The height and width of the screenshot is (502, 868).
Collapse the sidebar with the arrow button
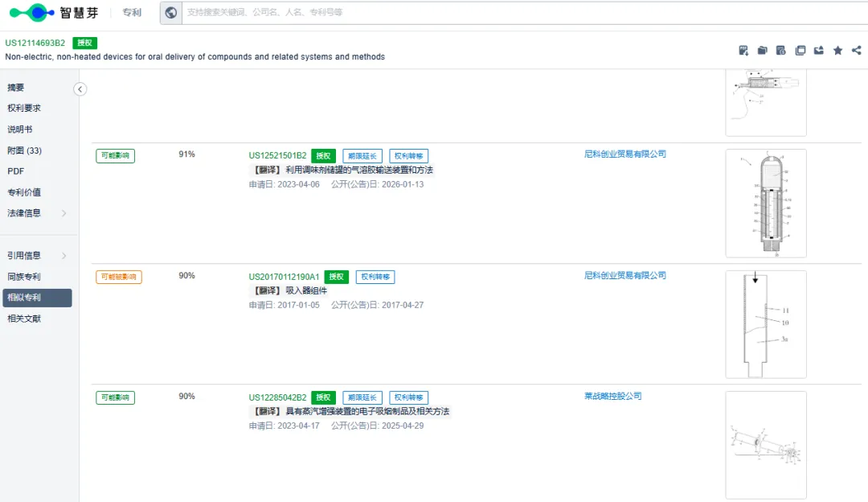80,89
